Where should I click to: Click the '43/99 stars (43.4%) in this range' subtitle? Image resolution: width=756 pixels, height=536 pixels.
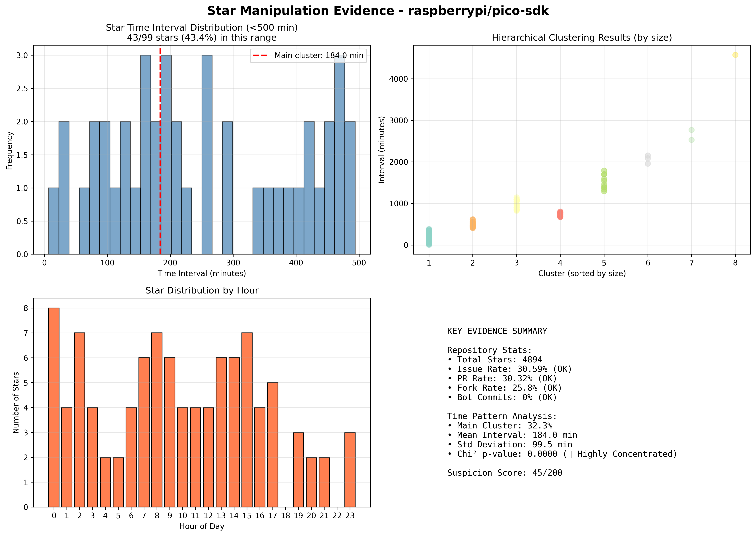202,38
